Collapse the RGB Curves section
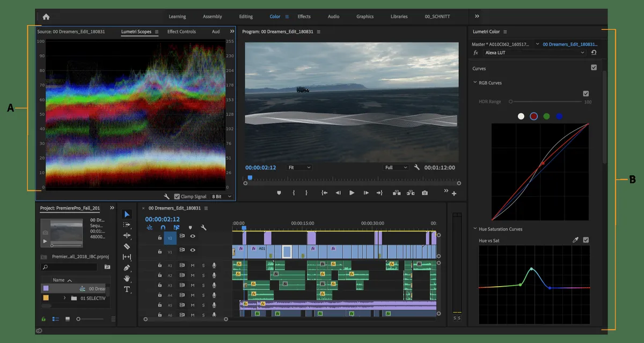644x343 pixels. (x=475, y=83)
